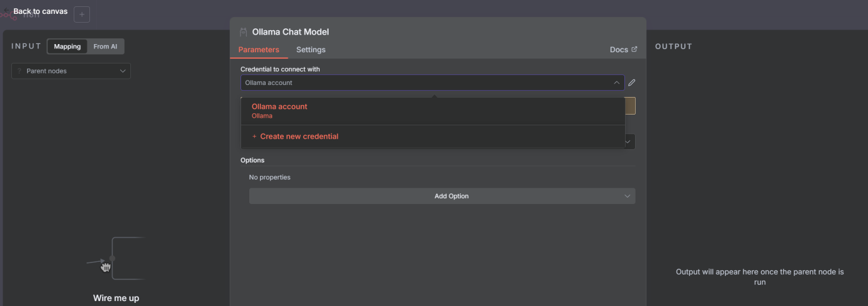The image size is (868, 306).
Task: Click the No properties text
Action: 270,178
